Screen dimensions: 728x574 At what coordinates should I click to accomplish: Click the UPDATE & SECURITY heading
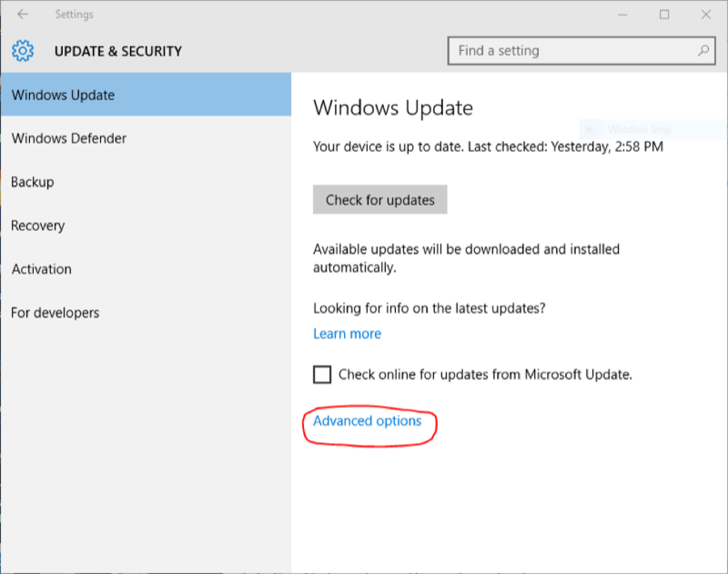click(118, 51)
